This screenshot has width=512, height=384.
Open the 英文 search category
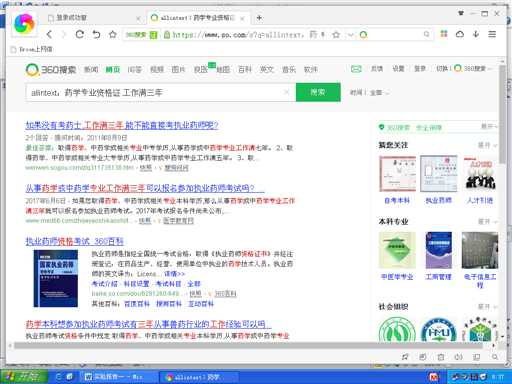267,70
